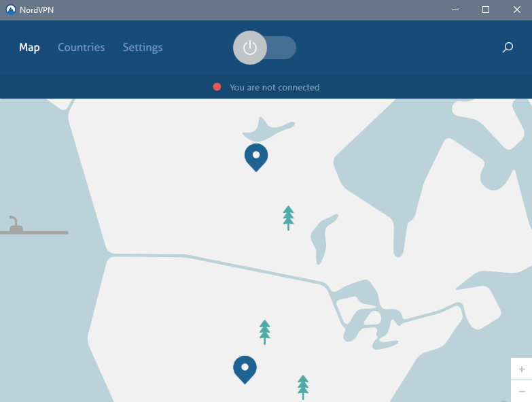Viewport: 532px width, 402px height.
Task: Maximize the NordVPN window
Action: tap(486, 10)
